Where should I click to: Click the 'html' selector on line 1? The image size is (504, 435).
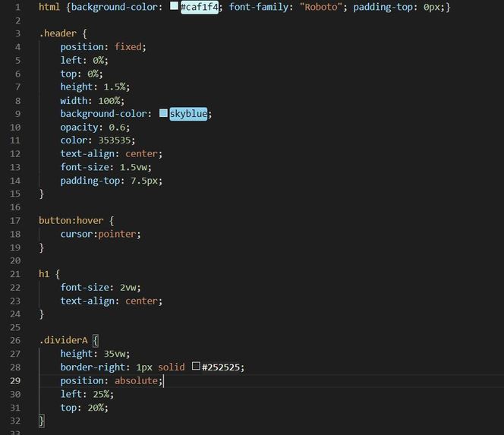click(49, 7)
